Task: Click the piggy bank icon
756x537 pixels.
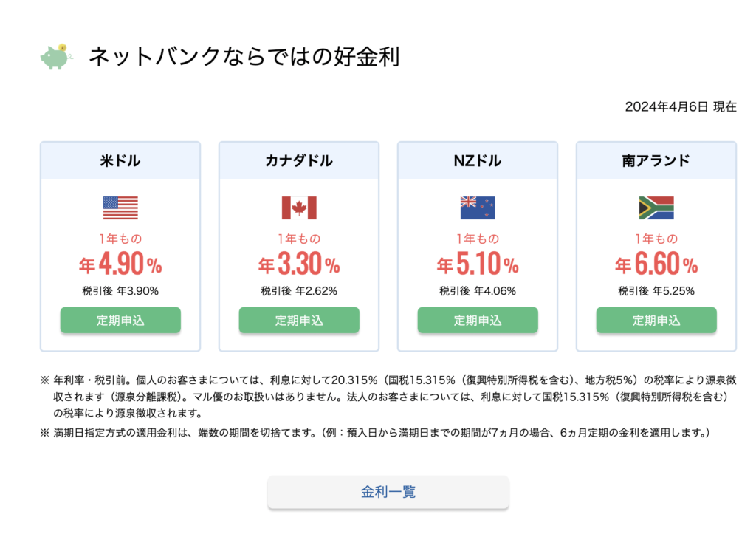Action: (56, 56)
